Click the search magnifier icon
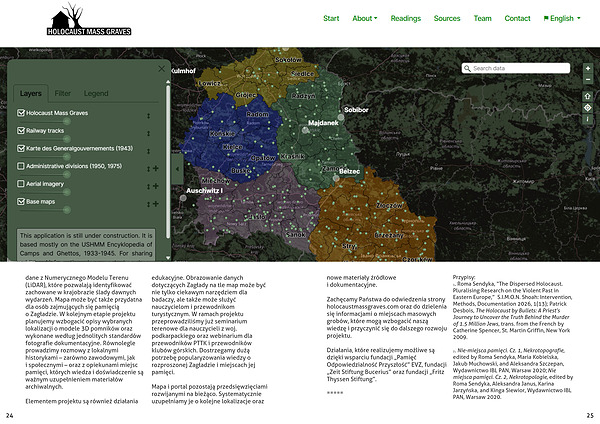 tap(467, 68)
